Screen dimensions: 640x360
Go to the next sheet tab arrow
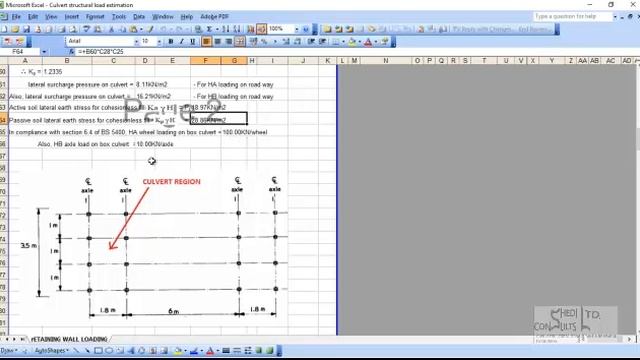coord(14,339)
